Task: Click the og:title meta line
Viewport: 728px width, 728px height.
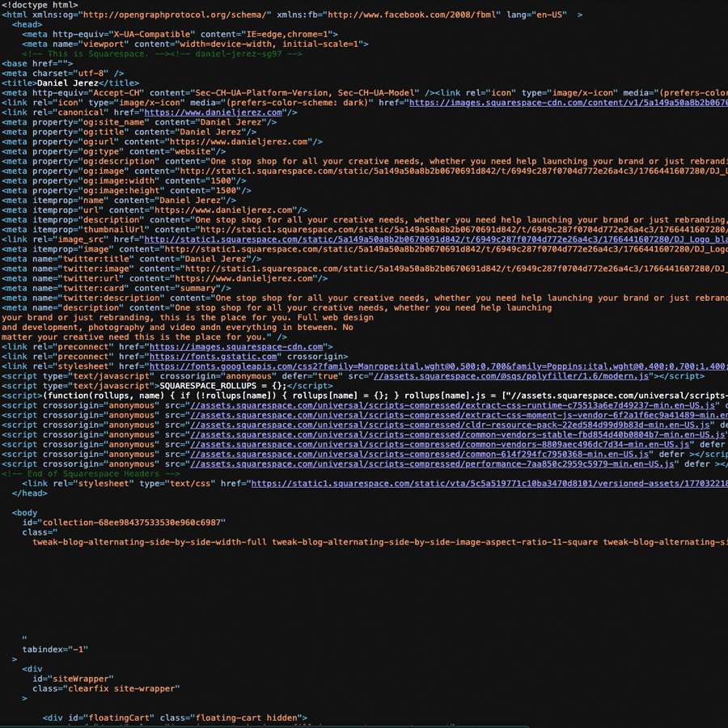Action: pos(129,132)
